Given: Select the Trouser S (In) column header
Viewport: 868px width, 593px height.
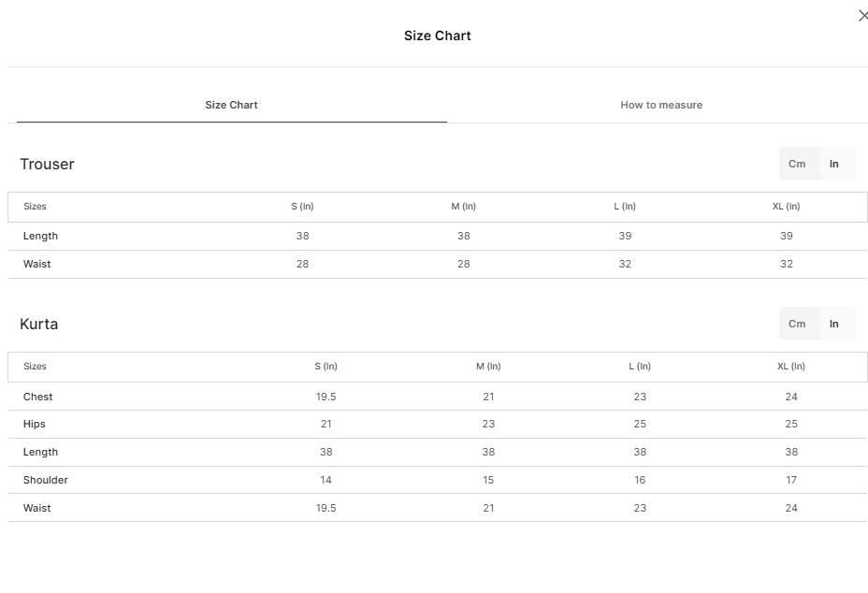Looking at the screenshot, I should (302, 207).
